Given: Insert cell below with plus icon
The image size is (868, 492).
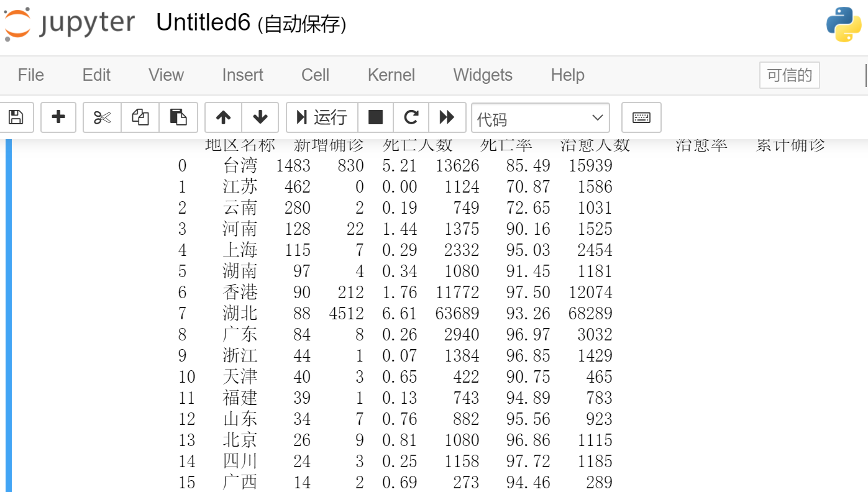Looking at the screenshot, I should pyautogui.click(x=58, y=117).
